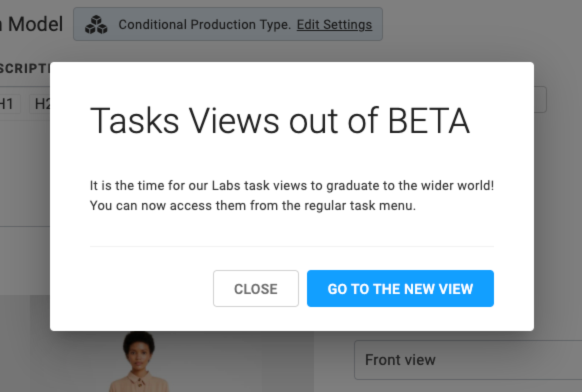Click the divider line above dialog buttons

tap(291, 246)
